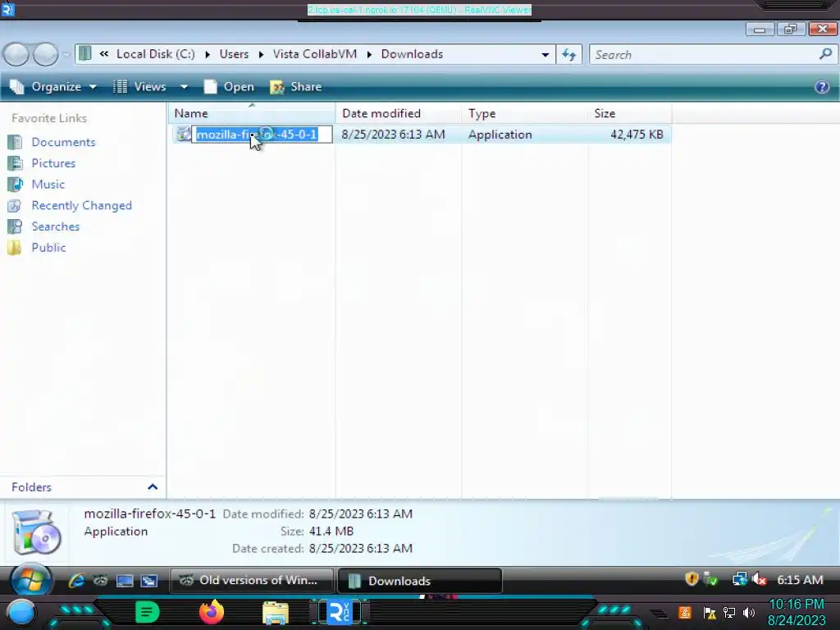Viewport: 840px width, 630px height.
Task: Click the Show Desktop Quick Launch icon
Action: pos(125,581)
